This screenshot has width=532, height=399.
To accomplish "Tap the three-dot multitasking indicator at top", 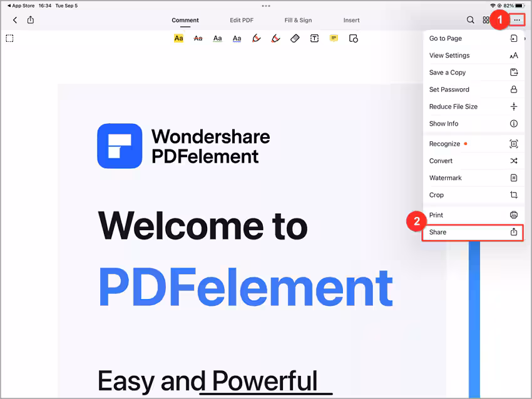I will (266, 6).
